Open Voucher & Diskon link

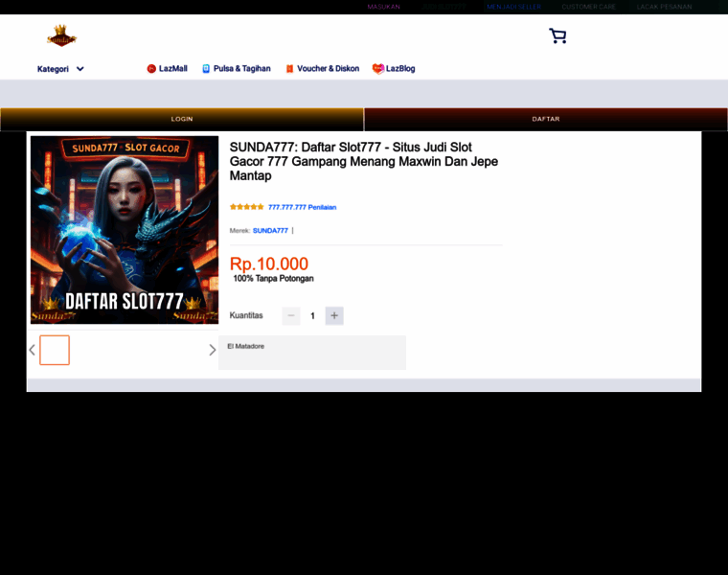click(322, 69)
